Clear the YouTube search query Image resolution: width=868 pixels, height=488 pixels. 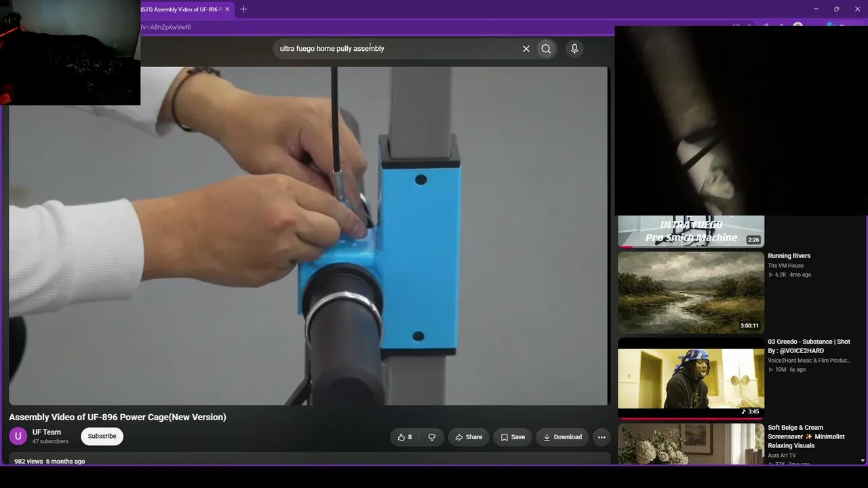point(526,49)
